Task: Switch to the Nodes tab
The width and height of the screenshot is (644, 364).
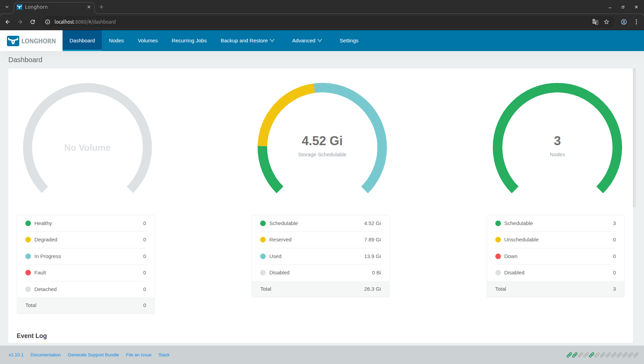Action: tap(116, 41)
